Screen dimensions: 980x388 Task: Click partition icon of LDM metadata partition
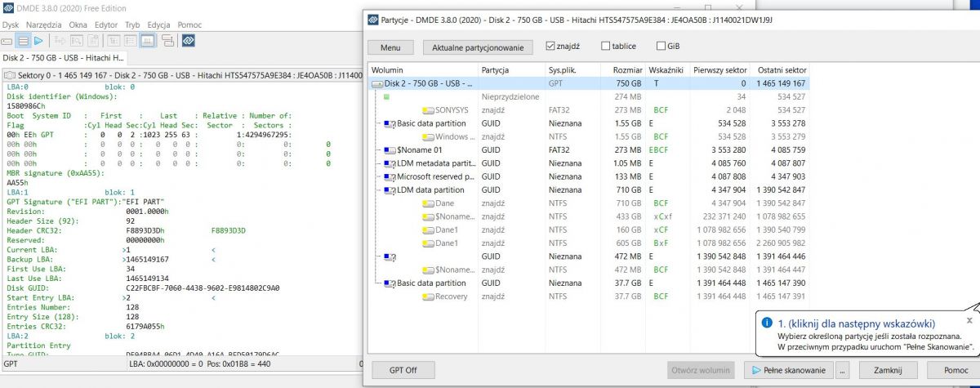(x=390, y=163)
